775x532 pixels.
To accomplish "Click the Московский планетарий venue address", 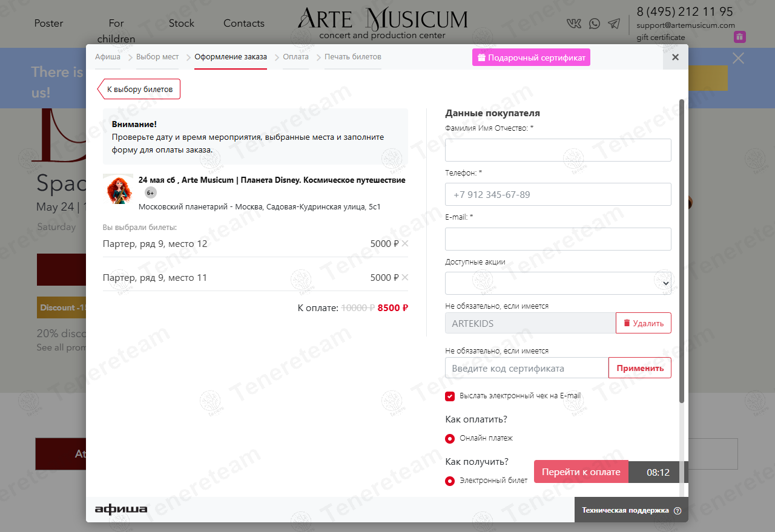I will click(x=260, y=206).
